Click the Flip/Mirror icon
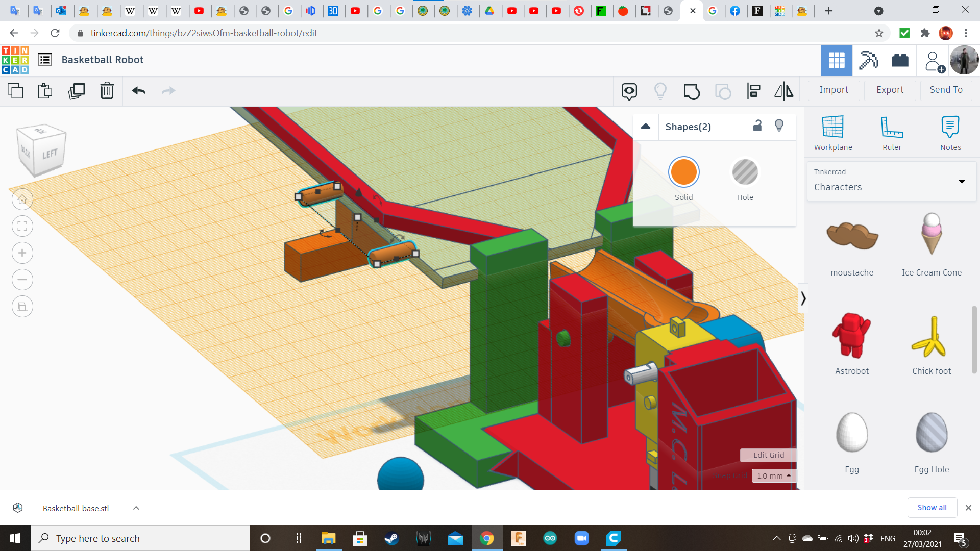 (783, 91)
